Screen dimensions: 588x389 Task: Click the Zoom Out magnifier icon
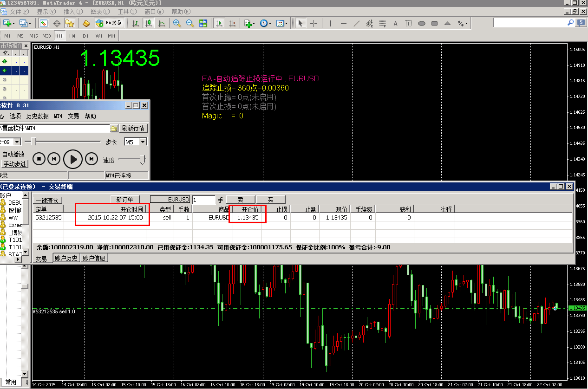click(x=190, y=23)
